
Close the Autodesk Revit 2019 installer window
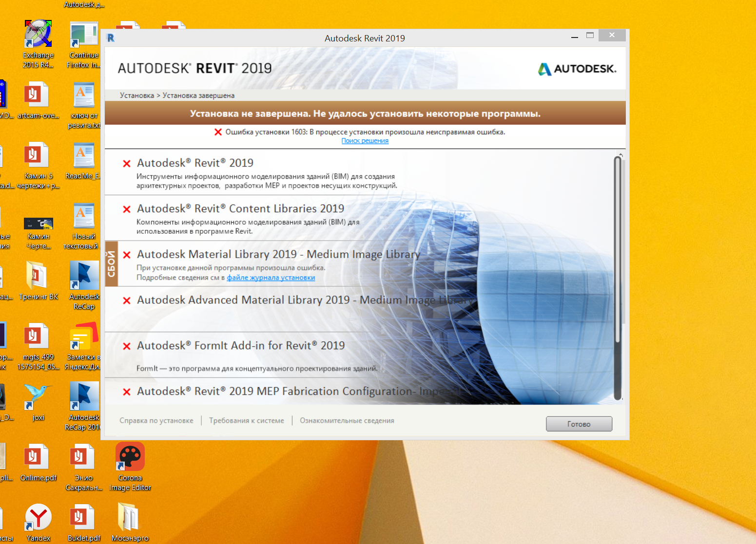(612, 35)
